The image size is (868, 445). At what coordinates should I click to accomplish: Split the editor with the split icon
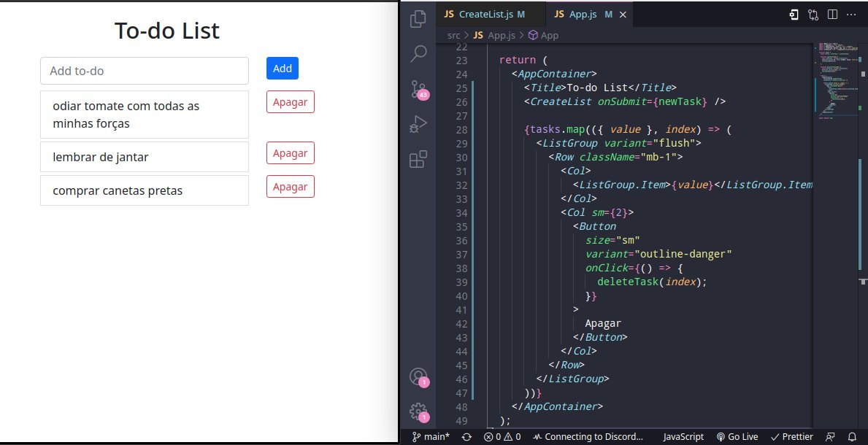pos(832,15)
